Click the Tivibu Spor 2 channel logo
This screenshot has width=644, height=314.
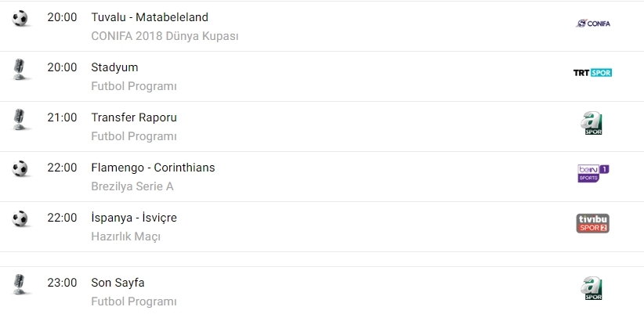click(592, 223)
